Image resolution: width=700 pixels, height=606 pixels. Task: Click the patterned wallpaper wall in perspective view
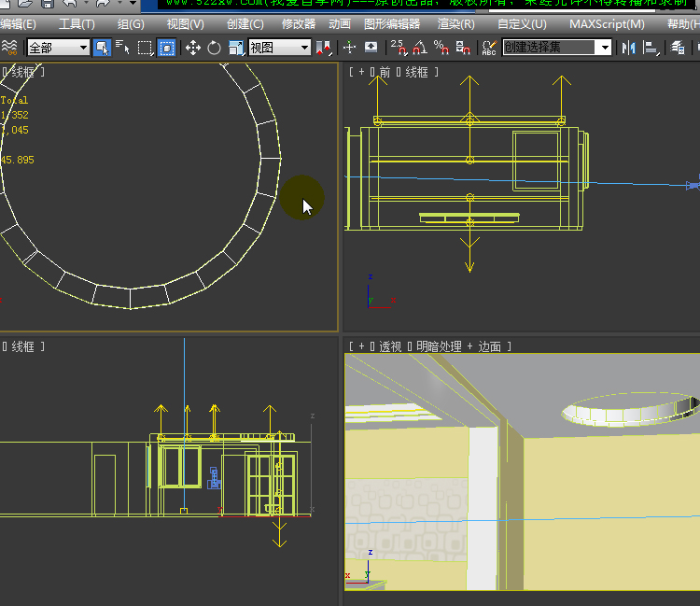406,518
